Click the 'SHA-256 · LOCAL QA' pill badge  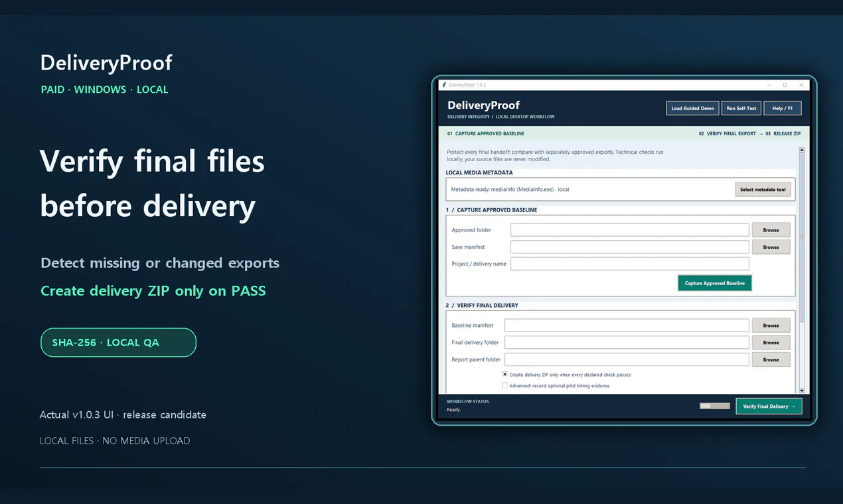click(x=118, y=342)
